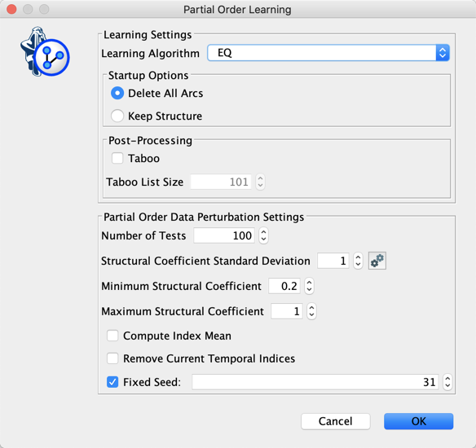The width and height of the screenshot is (476, 448).
Task: Click the Number of Tests input field
Action: pos(224,235)
